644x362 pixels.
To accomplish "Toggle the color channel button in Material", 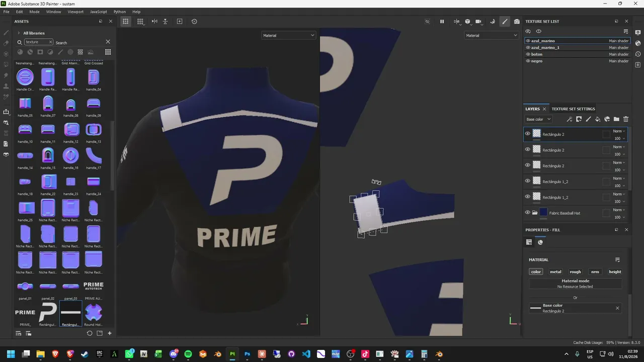I will [x=536, y=271].
